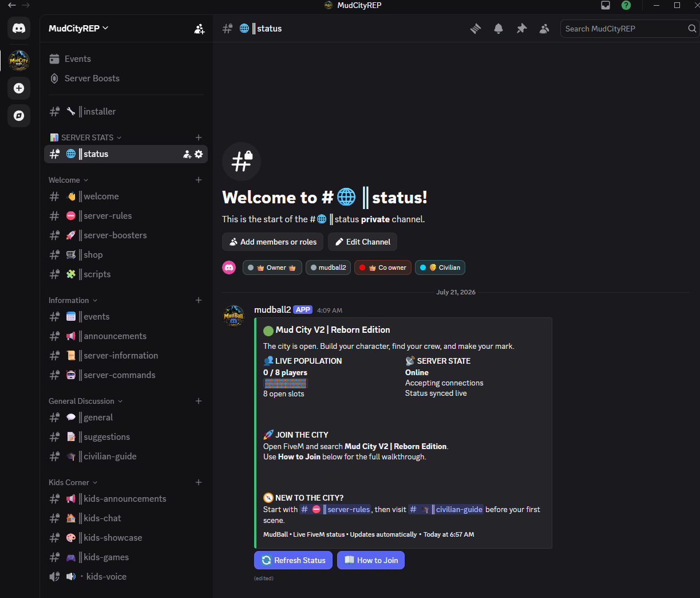Click the Civilian role chip

coord(440,267)
